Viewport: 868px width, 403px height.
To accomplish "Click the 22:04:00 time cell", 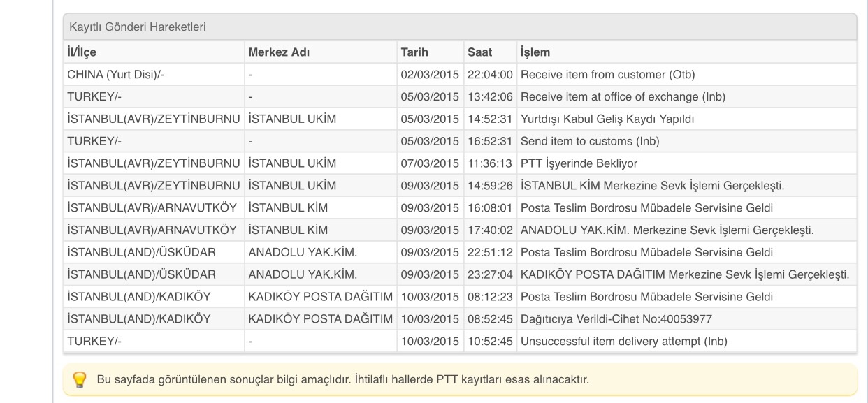I will click(x=490, y=74).
